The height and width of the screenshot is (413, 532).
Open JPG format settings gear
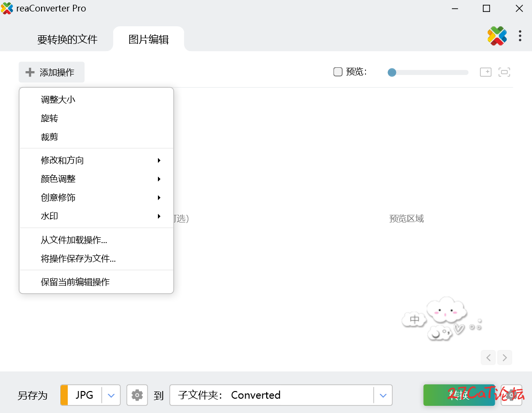pyautogui.click(x=137, y=395)
